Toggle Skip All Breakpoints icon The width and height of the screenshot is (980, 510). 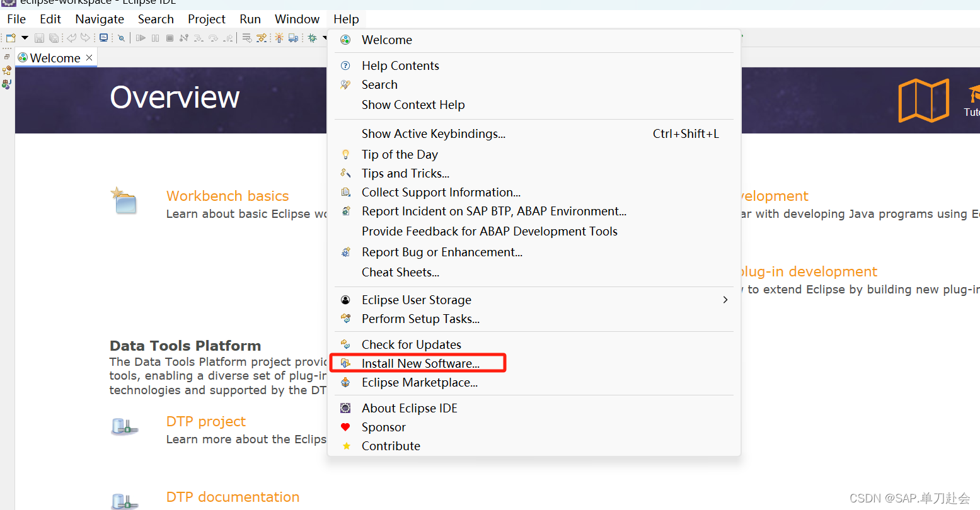pyautogui.click(x=121, y=38)
